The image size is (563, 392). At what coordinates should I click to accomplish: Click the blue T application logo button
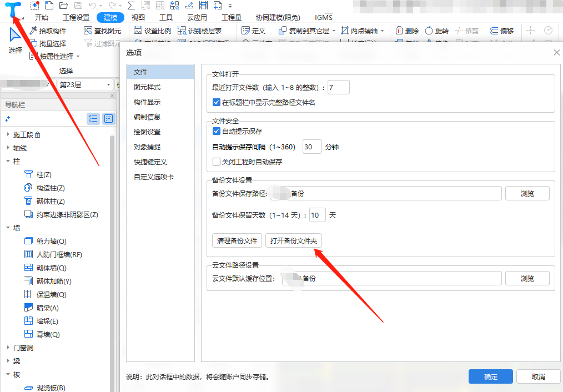tap(13, 9)
